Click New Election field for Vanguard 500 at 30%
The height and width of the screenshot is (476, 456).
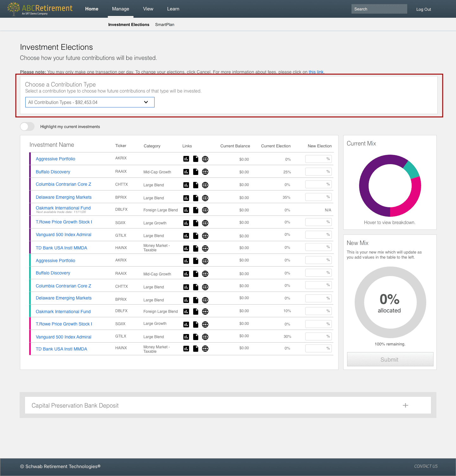pyautogui.click(x=318, y=336)
